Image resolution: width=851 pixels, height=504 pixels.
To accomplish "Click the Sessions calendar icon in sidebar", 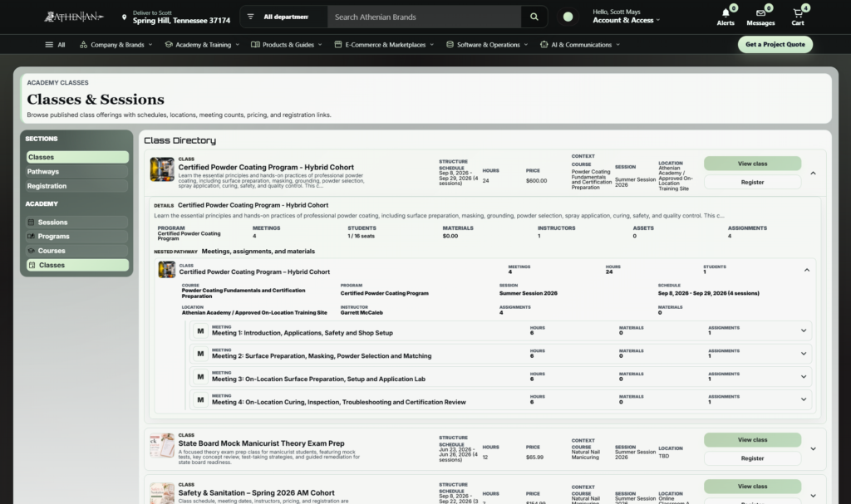I will (32, 222).
